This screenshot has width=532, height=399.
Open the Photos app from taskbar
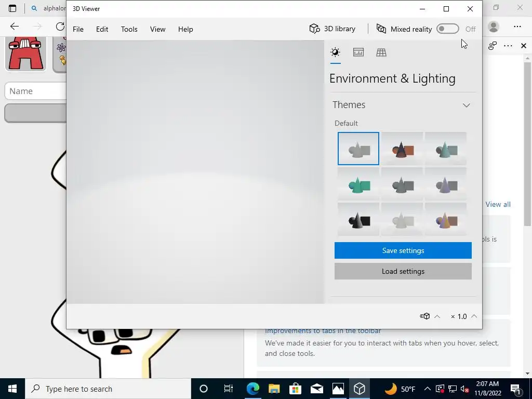(x=338, y=389)
